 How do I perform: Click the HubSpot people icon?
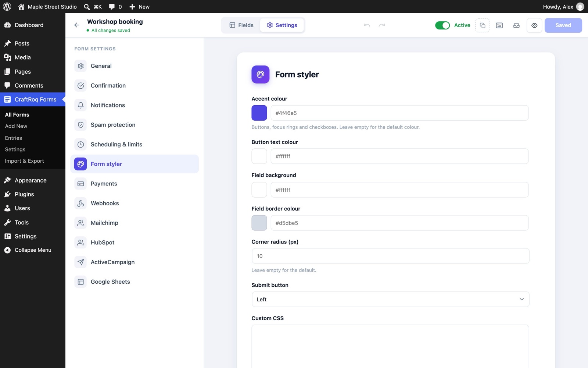point(80,243)
